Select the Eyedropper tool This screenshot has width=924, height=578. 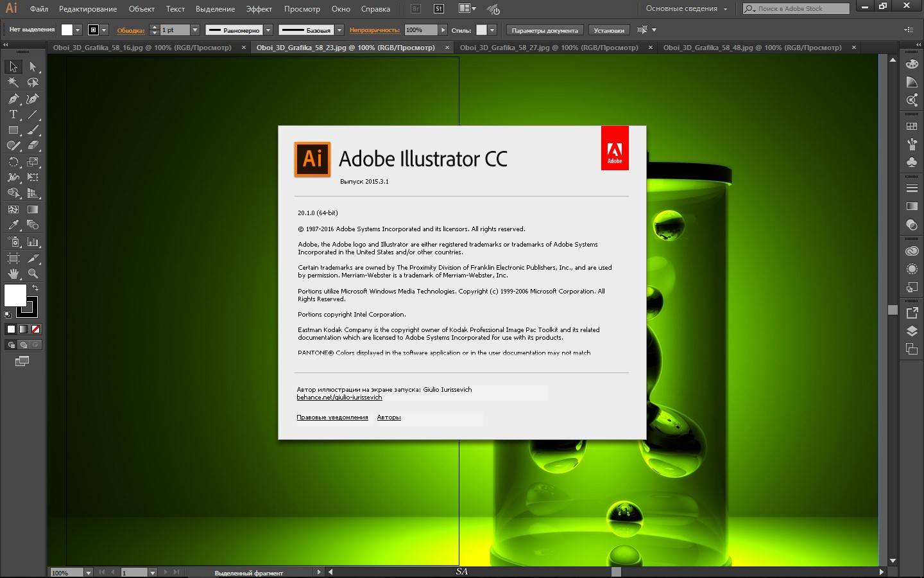13,225
